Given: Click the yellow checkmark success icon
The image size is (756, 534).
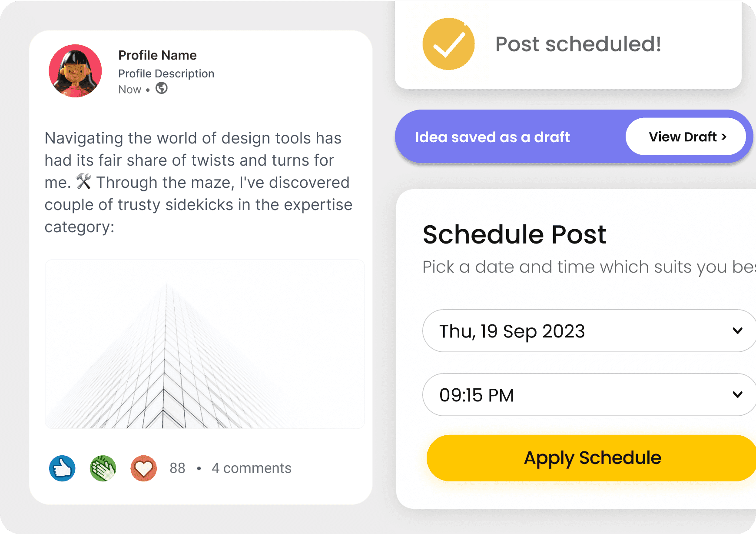Looking at the screenshot, I should pos(448,44).
